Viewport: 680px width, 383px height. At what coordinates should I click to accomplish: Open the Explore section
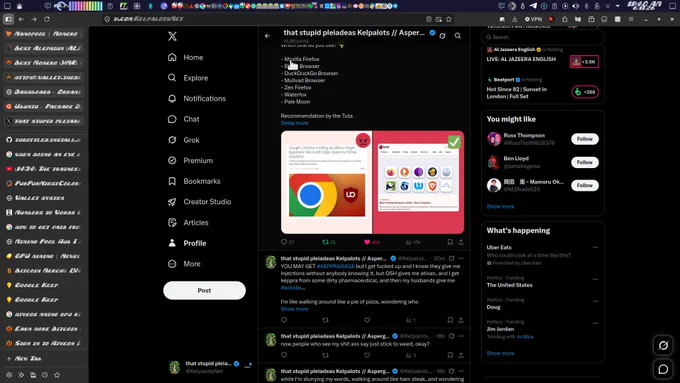point(188,78)
